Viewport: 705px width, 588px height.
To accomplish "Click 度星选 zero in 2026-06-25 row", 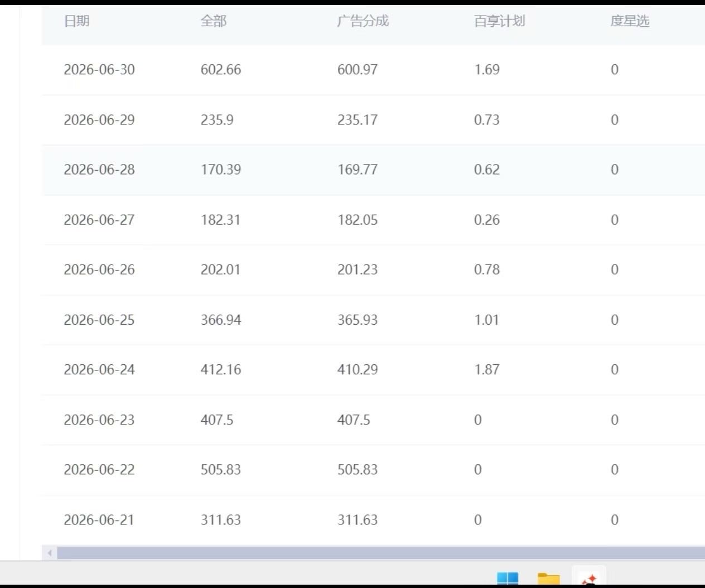I will point(615,320).
